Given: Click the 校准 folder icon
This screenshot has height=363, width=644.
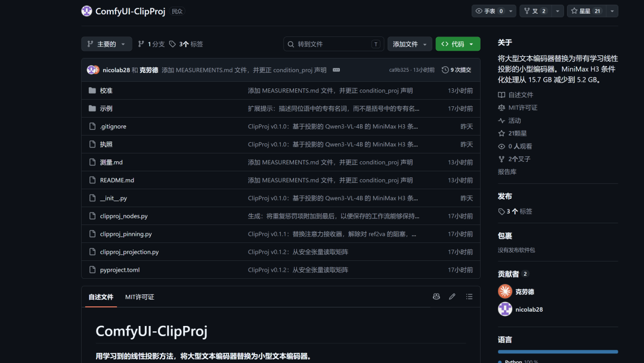Looking at the screenshot, I should pos(92,90).
